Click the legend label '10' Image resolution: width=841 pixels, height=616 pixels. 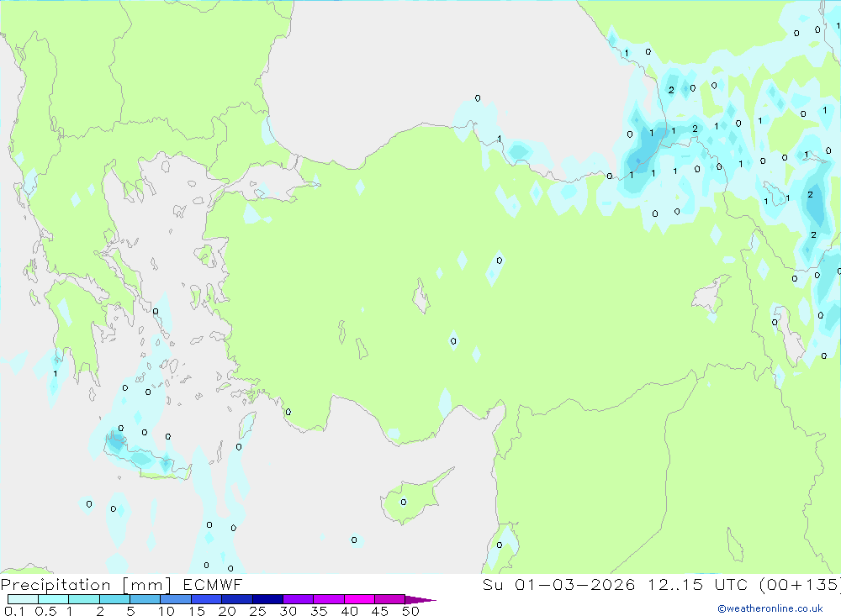tap(167, 611)
